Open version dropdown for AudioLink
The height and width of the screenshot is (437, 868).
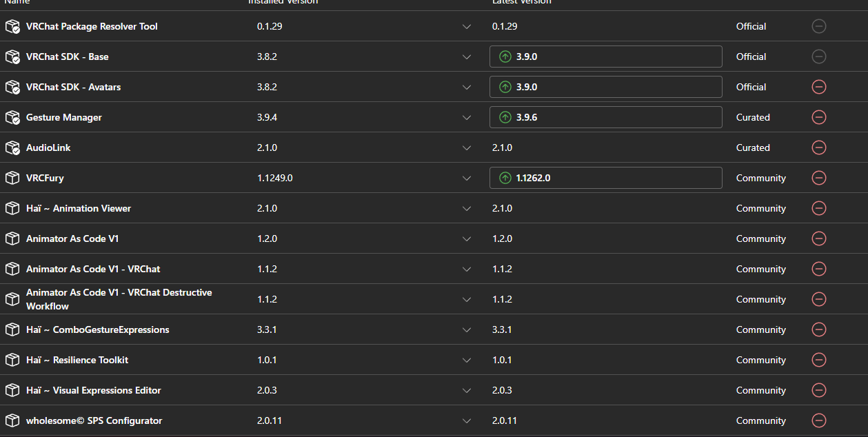(x=467, y=148)
